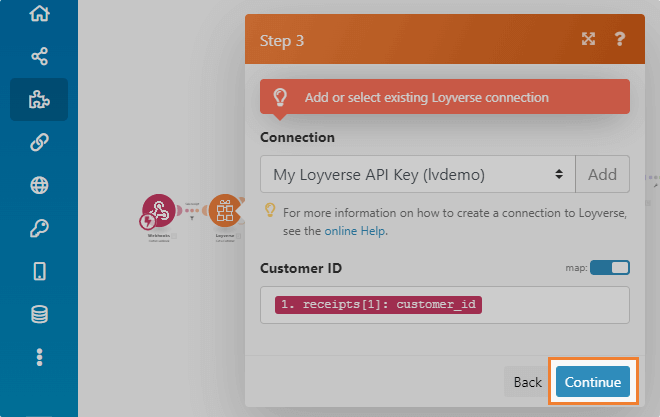Open the Connection dropdown list

pos(418,174)
